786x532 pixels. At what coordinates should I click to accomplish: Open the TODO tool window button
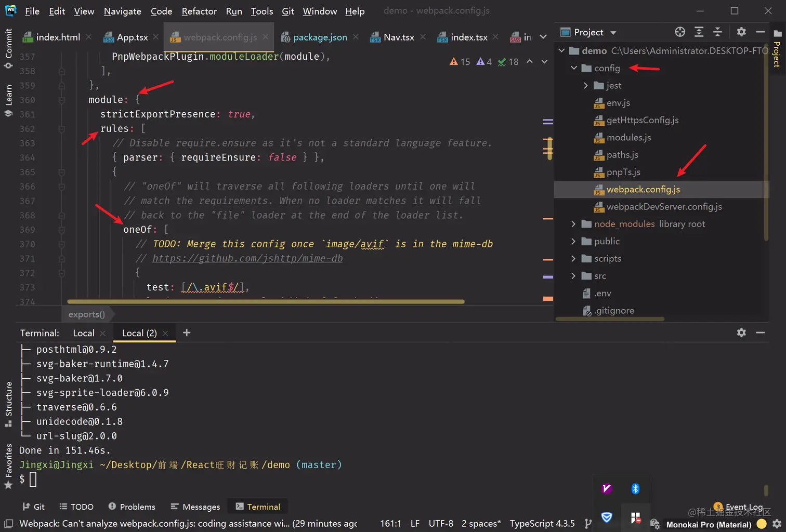pyautogui.click(x=76, y=507)
